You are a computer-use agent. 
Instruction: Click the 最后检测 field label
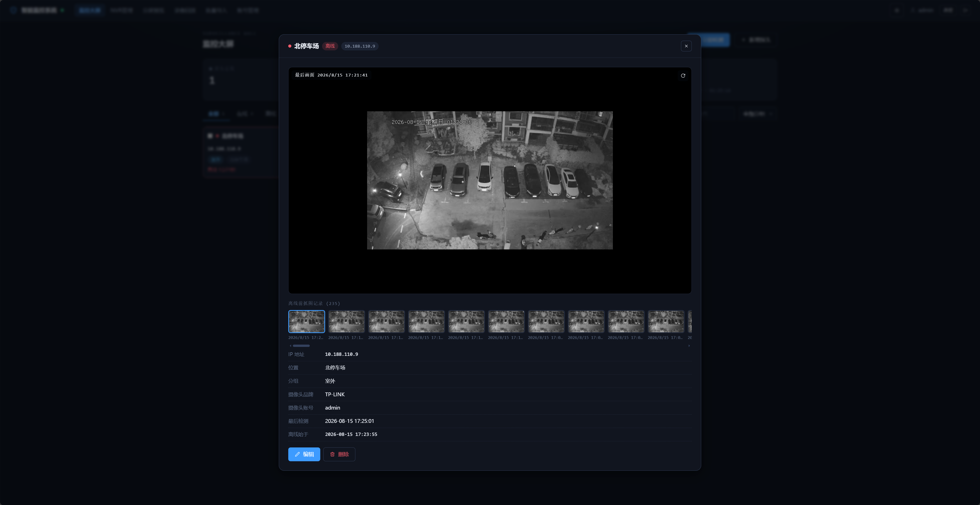coord(298,421)
